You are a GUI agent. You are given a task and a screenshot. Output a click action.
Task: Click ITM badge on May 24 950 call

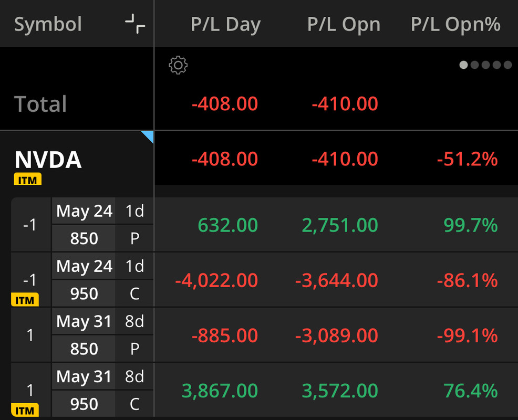pyautogui.click(x=25, y=300)
